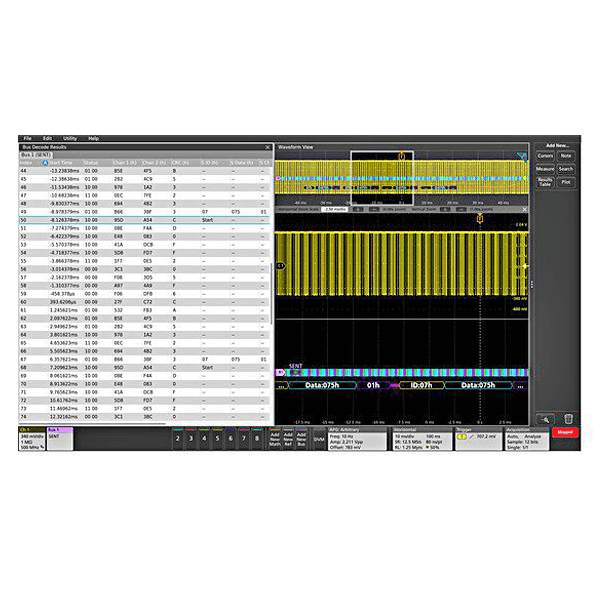Image resolution: width=600 pixels, height=600 pixels.
Task: Open the Measure panel
Action: 545,169
